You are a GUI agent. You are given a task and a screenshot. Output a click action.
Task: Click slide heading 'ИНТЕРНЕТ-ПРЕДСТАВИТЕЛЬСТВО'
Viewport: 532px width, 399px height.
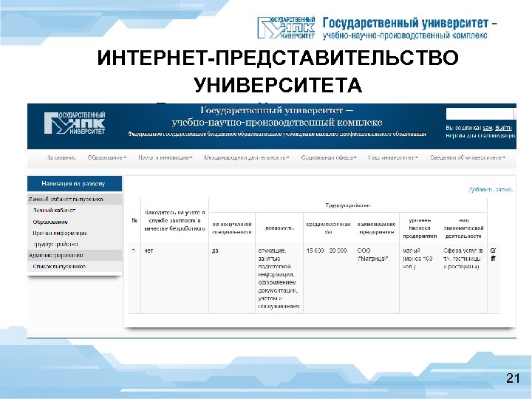point(278,58)
